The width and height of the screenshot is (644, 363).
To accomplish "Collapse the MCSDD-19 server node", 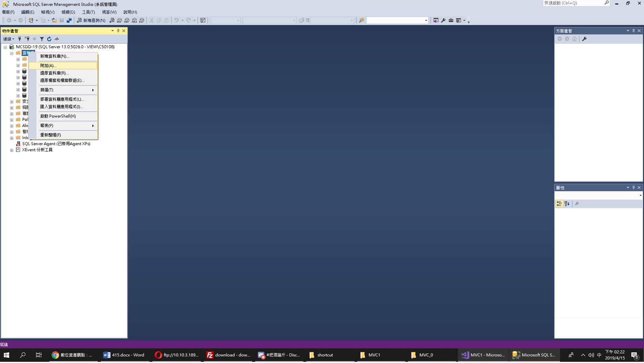I will (6, 47).
